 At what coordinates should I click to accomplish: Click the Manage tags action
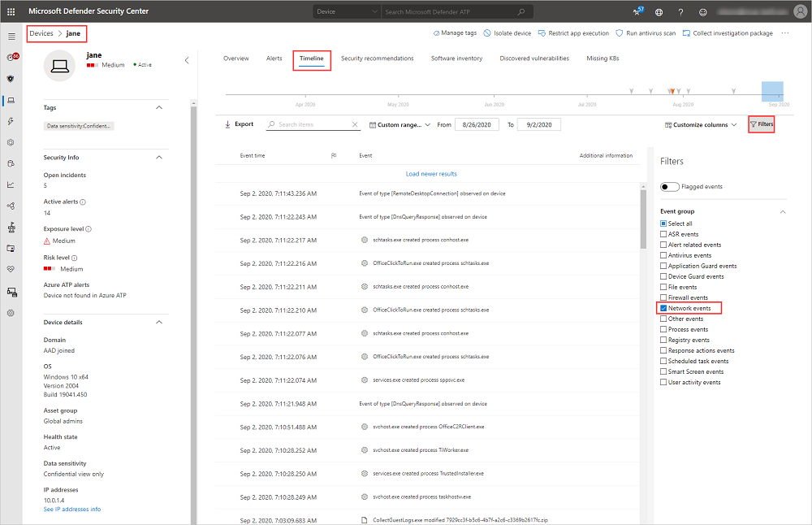(455, 33)
